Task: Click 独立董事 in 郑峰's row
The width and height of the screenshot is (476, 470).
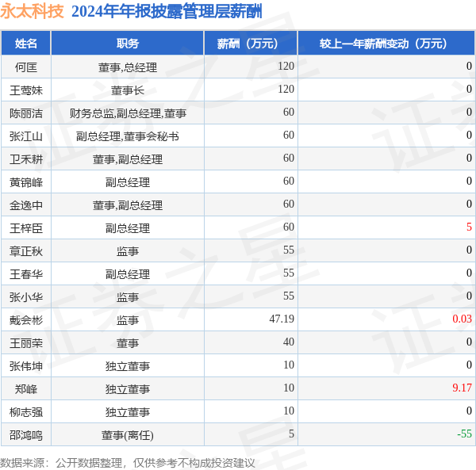Action: [128, 389]
